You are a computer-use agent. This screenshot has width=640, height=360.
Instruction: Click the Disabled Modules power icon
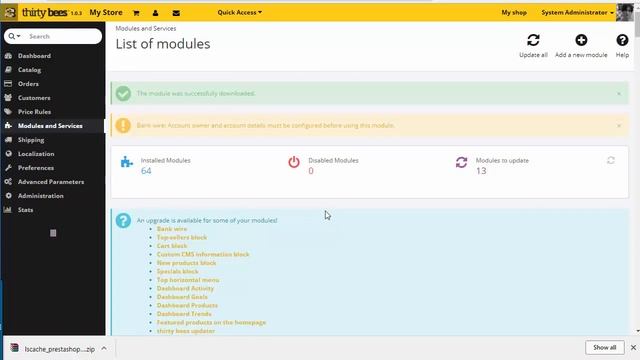click(x=294, y=162)
